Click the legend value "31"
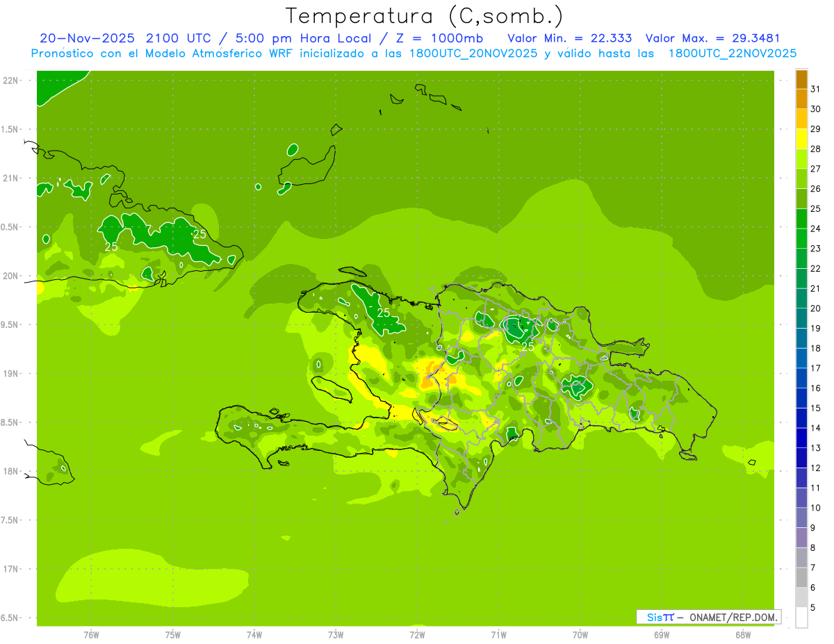The image size is (834, 644). (816, 89)
